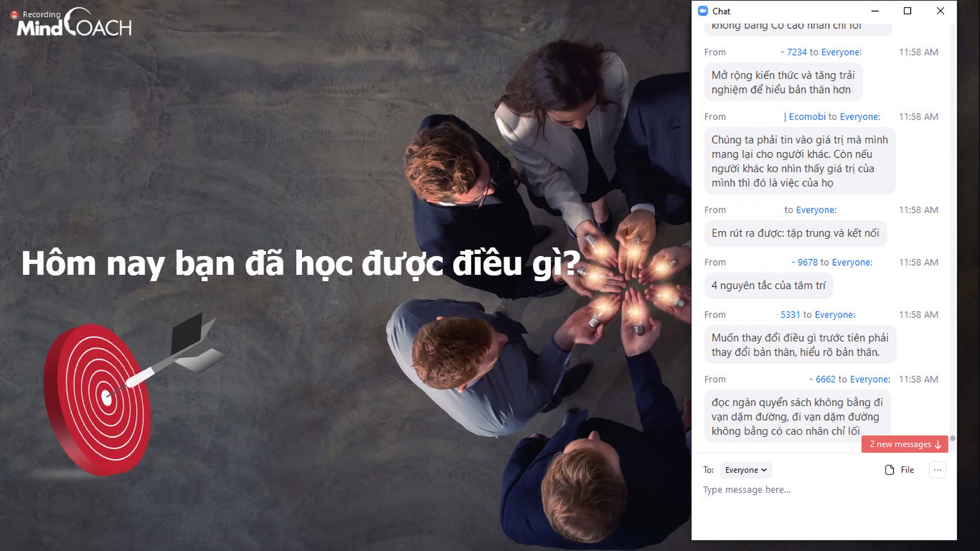Click the minimize window icon
This screenshot has height=551, width=980.
[x=875, y=11]
